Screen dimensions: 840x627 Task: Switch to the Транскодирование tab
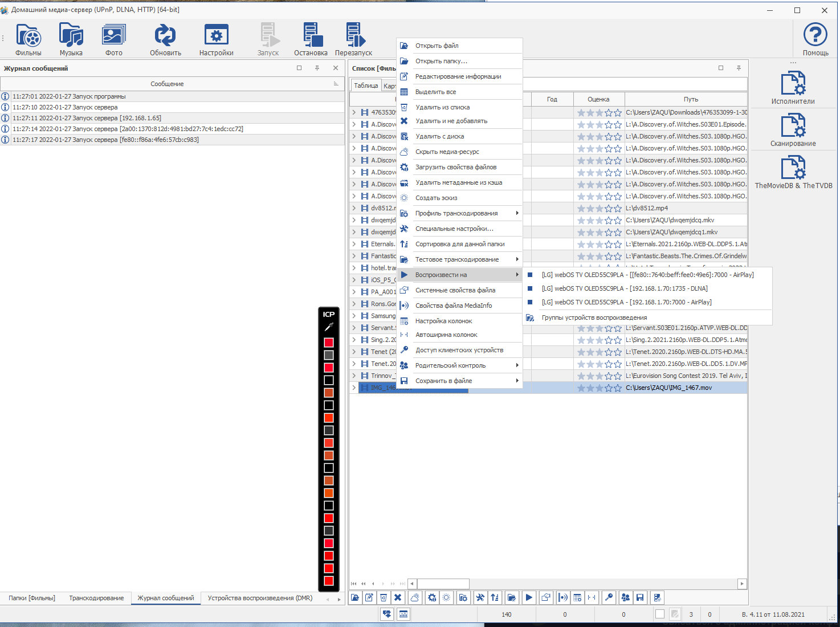[96, 598]
